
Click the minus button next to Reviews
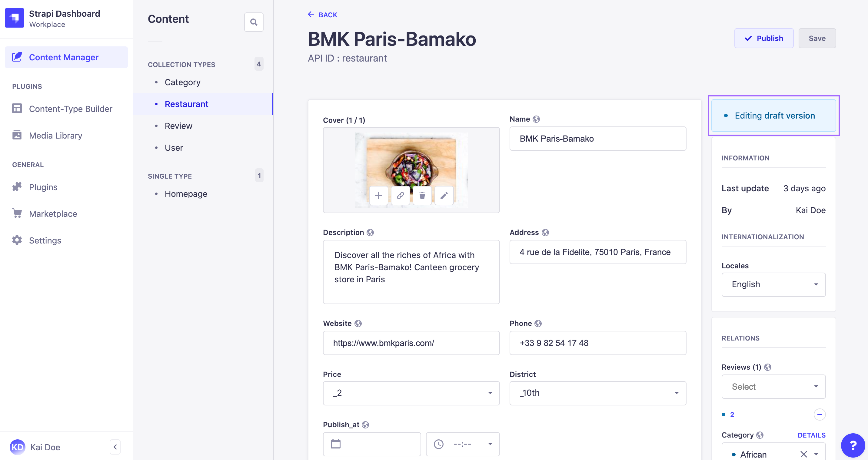[820, 415]
